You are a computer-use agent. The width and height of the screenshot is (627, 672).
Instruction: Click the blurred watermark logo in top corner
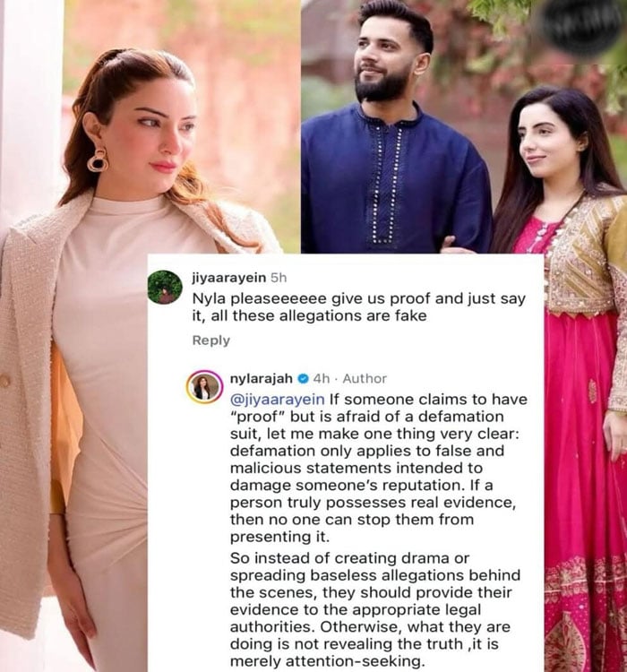point(580,26)
